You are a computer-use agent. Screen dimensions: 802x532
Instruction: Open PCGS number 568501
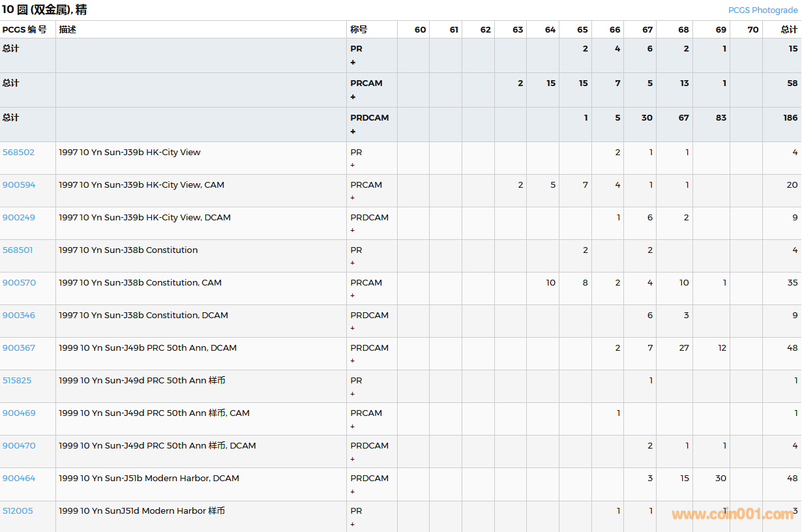pos(18,250)
